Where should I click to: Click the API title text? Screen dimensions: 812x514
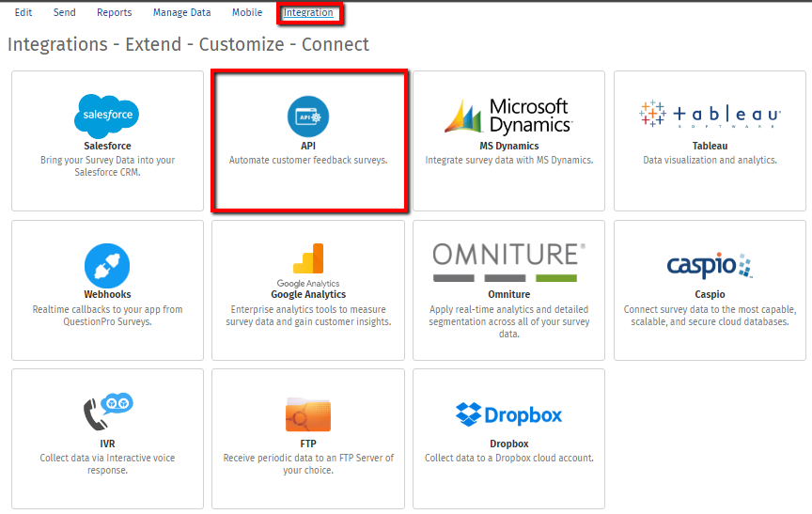(308, 146)
